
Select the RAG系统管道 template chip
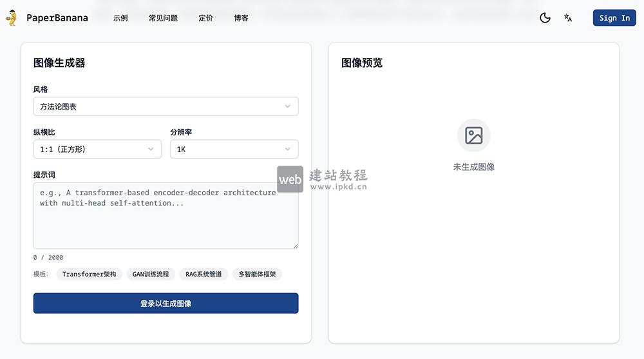[x=204, y=274]
